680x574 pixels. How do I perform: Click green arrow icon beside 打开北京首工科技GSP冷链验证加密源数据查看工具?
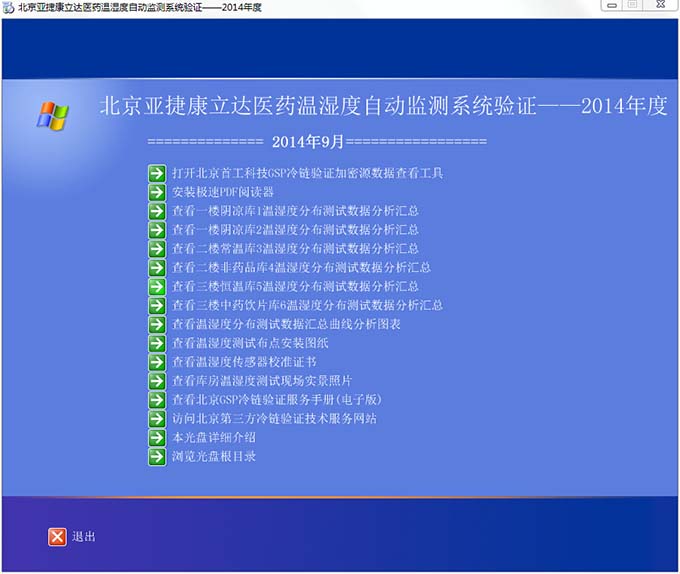157,173
